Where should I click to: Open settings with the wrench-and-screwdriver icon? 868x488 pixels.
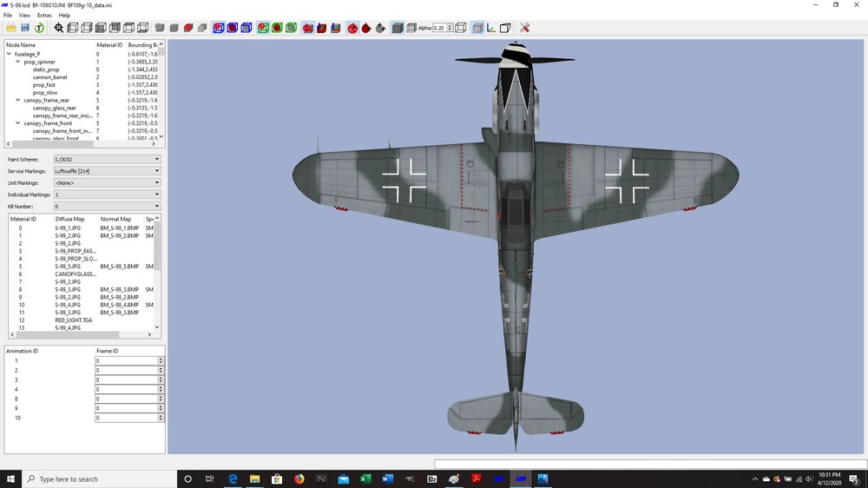525,28
